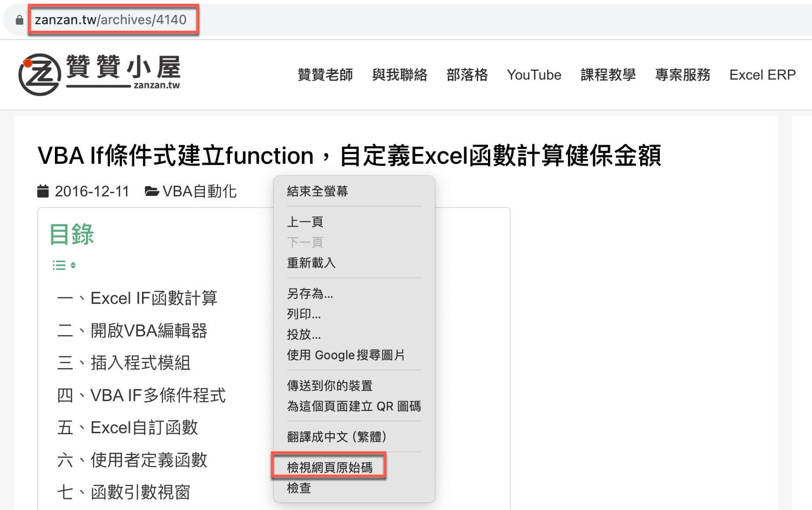Choose 檢視網頁原始碼 from the context menu
The image size is (812, 510).
tap(354, 467)
